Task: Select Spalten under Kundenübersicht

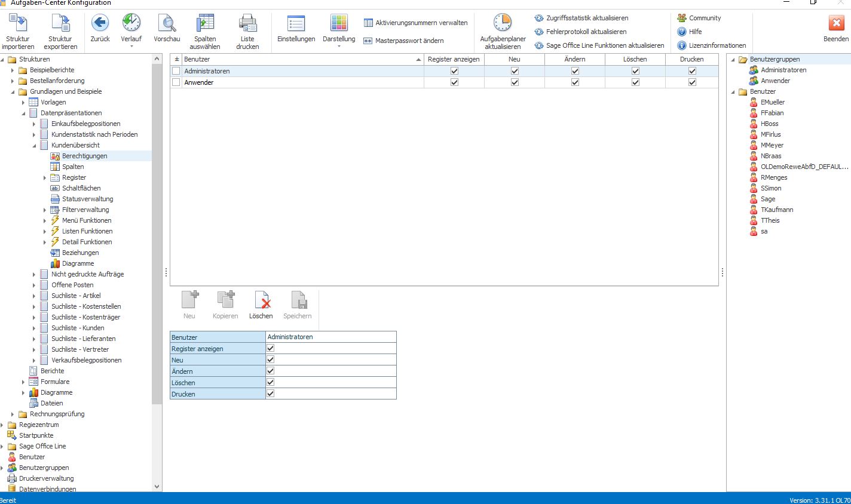Action: (x=73, y=167)
